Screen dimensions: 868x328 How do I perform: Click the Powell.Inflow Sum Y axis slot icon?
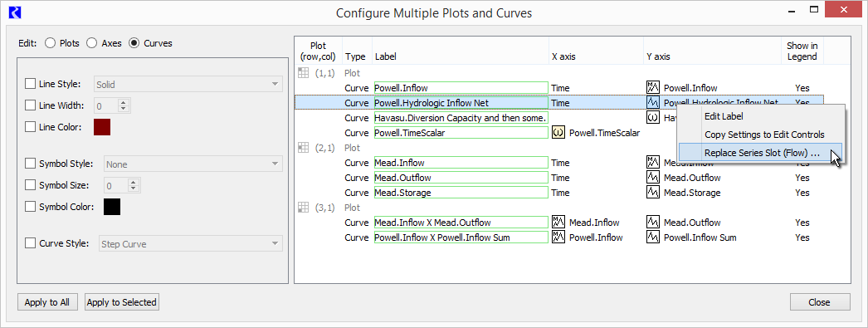pos(653,237)
